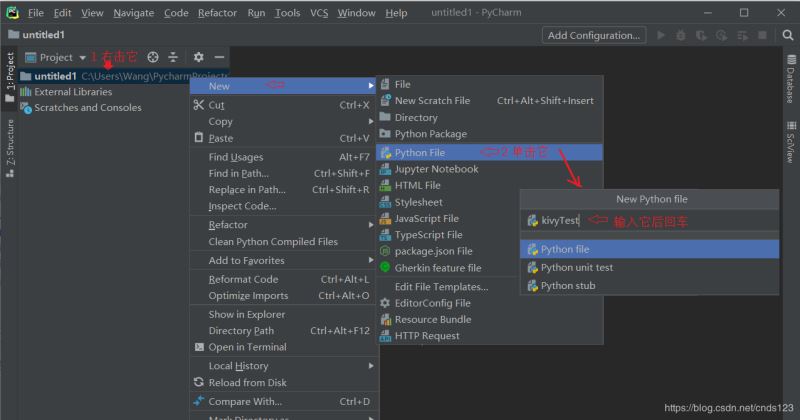Click Optimize Imports entry

[283, 295]
